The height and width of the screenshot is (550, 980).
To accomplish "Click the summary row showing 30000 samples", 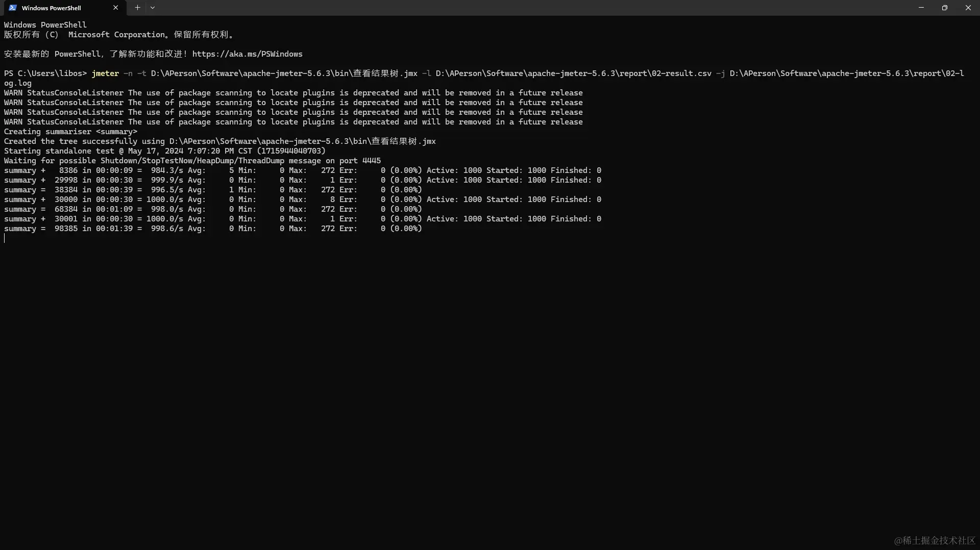I will tap(303, 199).
